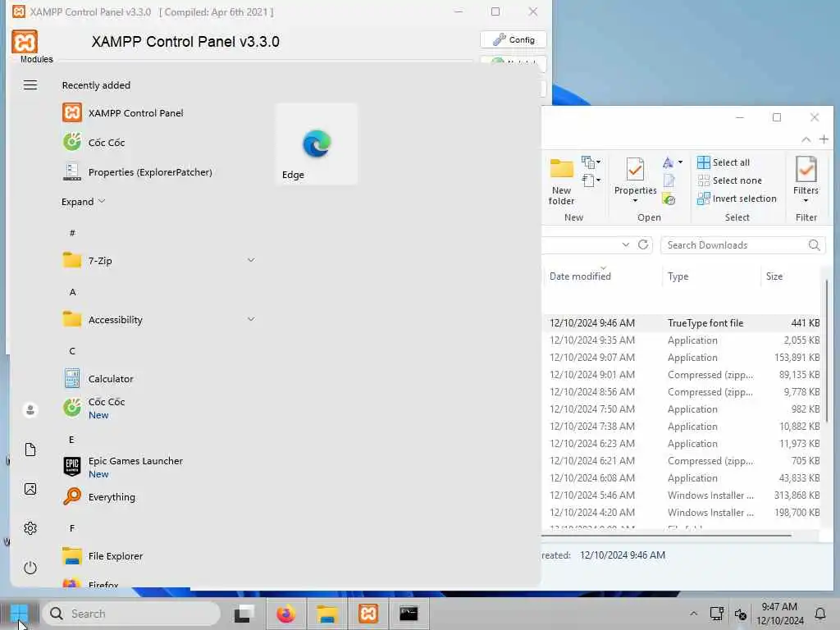Image resolution: width=840 pixels, height=630 pixels.
Task: Launch Cốc Cốc from Recently added list
Action: [x=94, y=143]
